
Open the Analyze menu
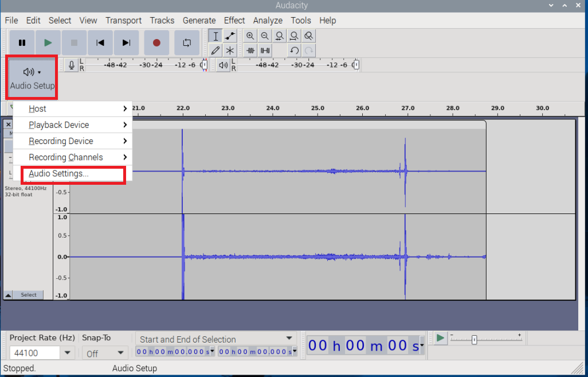click(268, 20)
